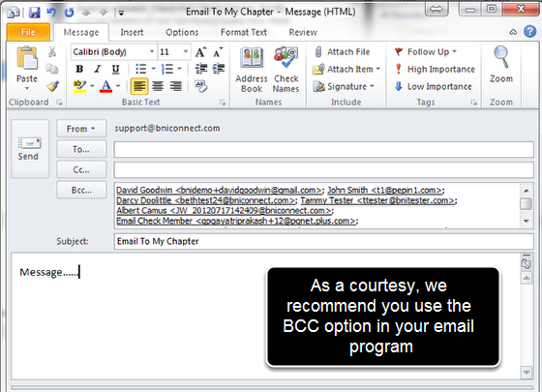Open highlight color dropdown arrow
542x392 pixels.
pos(92,86)
